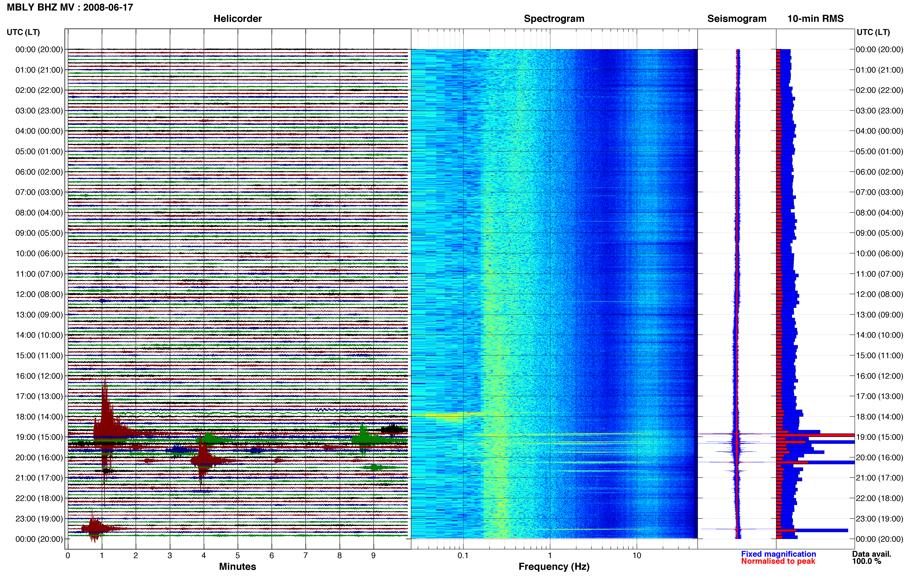
Task: Click right-axis time label '07:00 (03:00)'
Action: click(879, 192)
